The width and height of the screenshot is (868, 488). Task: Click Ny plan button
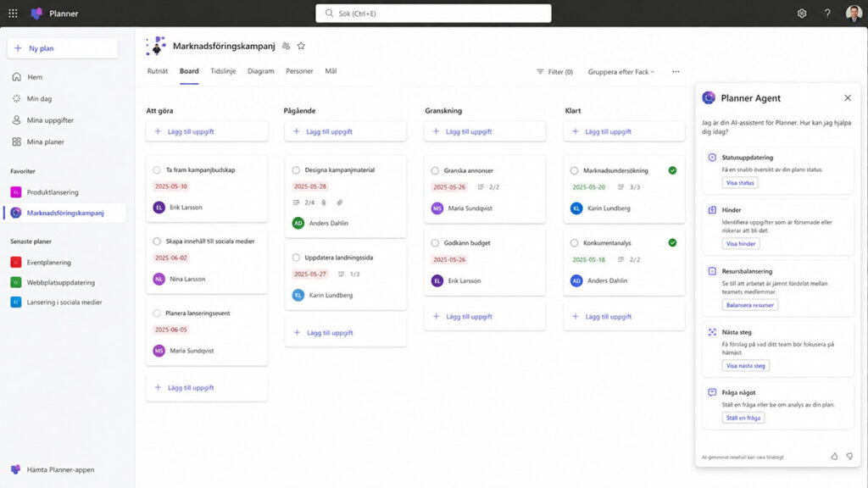coord(63,48)
